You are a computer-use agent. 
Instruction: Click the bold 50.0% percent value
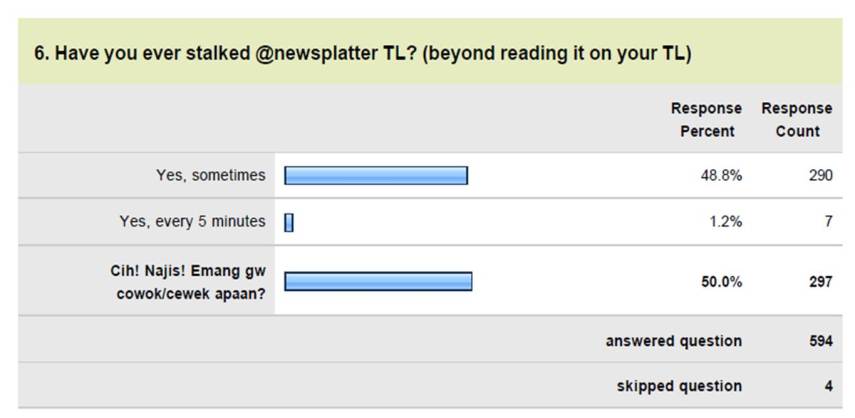pyautogui.click(x=721, y=282)
